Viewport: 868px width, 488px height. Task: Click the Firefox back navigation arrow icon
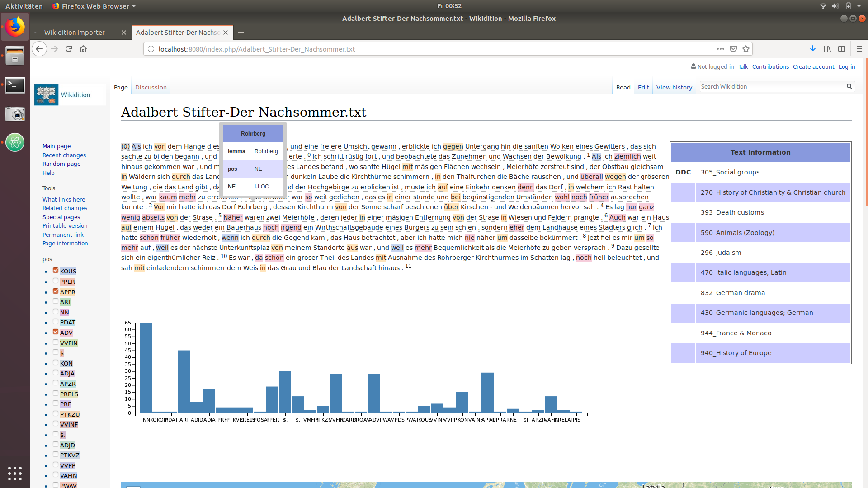39,49
